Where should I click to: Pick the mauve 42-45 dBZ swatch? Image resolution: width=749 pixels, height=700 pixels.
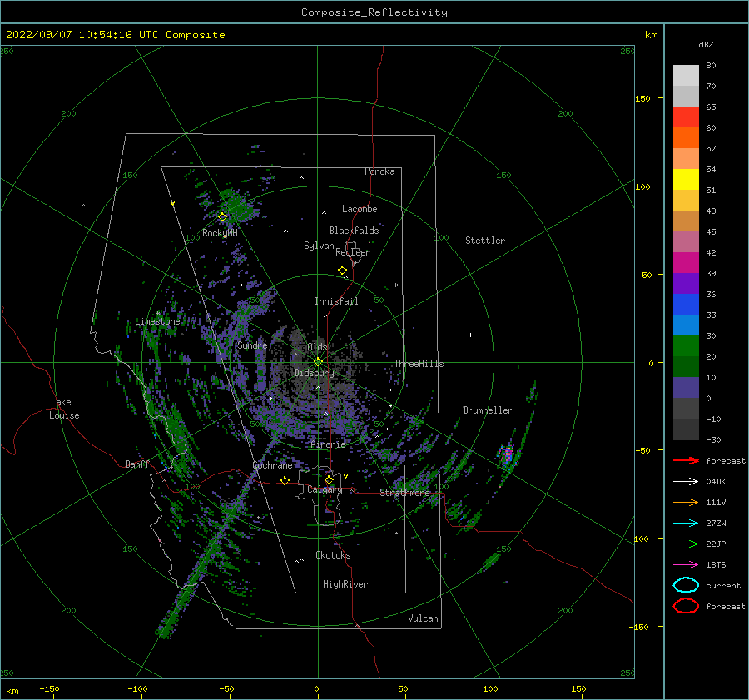(686, 241)
